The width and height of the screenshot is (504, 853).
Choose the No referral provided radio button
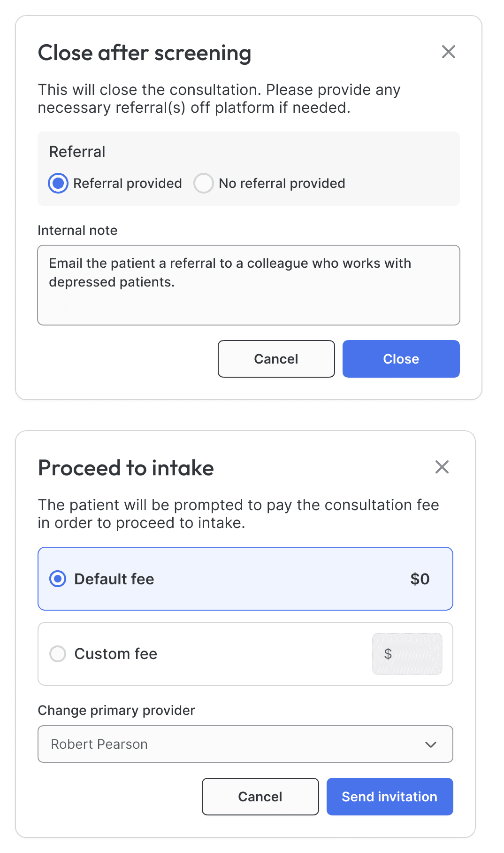204,183
